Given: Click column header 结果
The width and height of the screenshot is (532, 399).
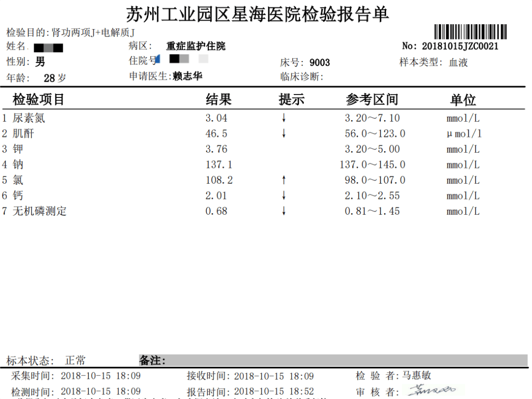Looking at the screenshot, I should point(219,100).
